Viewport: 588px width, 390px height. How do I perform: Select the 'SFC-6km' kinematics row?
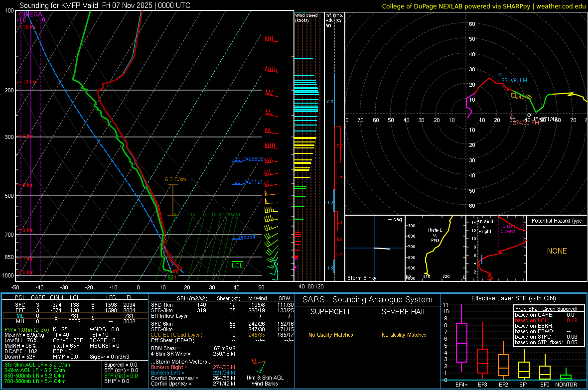(x=222, y=324)
